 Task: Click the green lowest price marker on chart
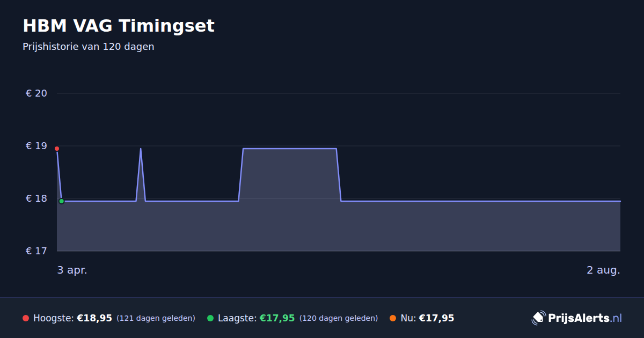62,201
